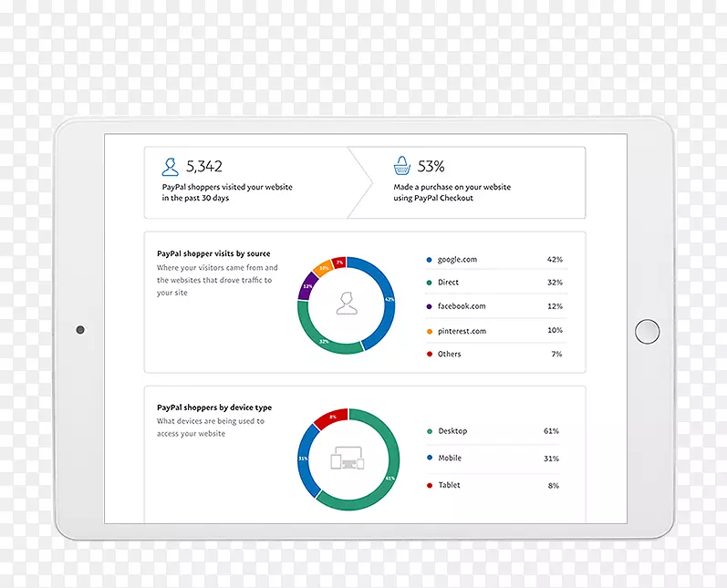727x588 pixels.
Task: Select the red 8% segment of device chart
Action: (x=332, y=418)
